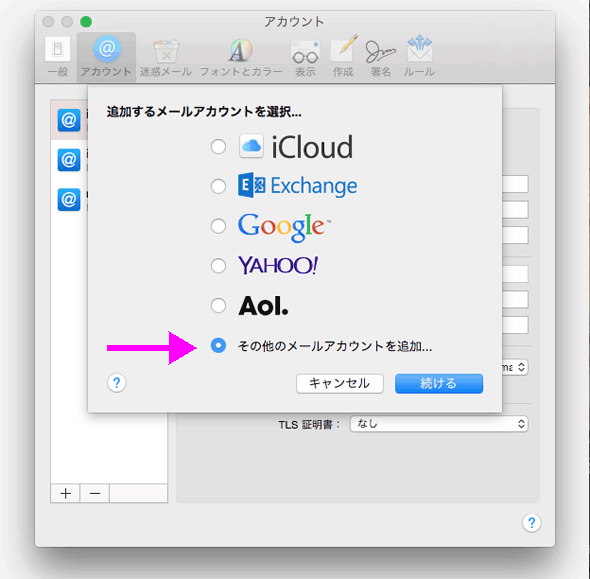
Task: Choose the Google radio button
Action: [218, 226]
